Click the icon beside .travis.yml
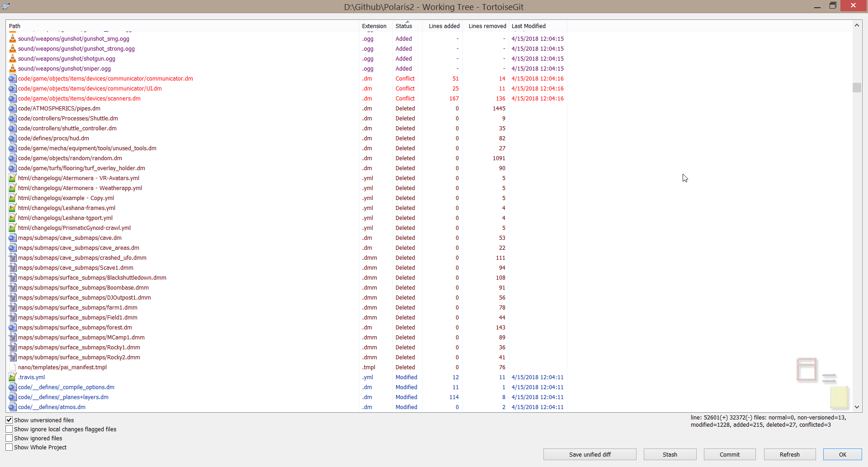Viewport: 868px width, 467px height. tap(13, 377)
